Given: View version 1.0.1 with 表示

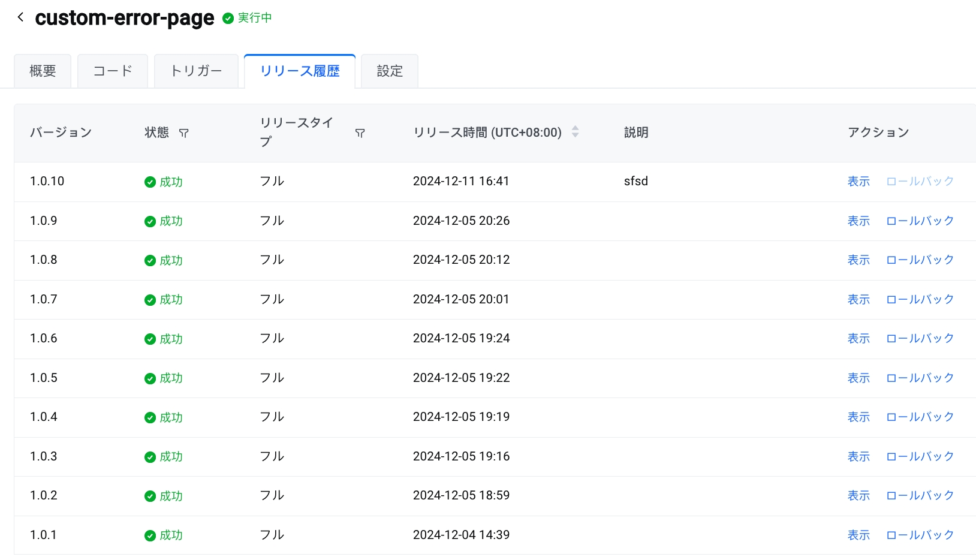Looking at the screenshot, I should [858, 535].
